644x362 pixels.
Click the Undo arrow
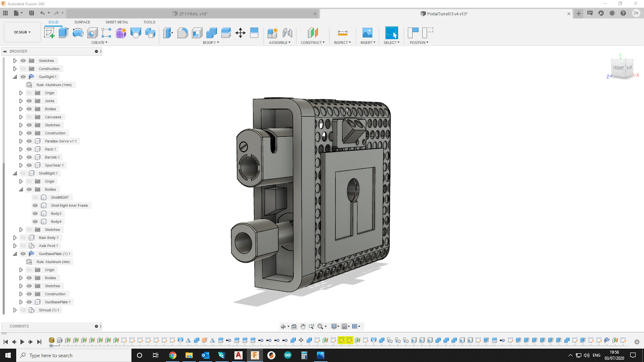point(42,13)
